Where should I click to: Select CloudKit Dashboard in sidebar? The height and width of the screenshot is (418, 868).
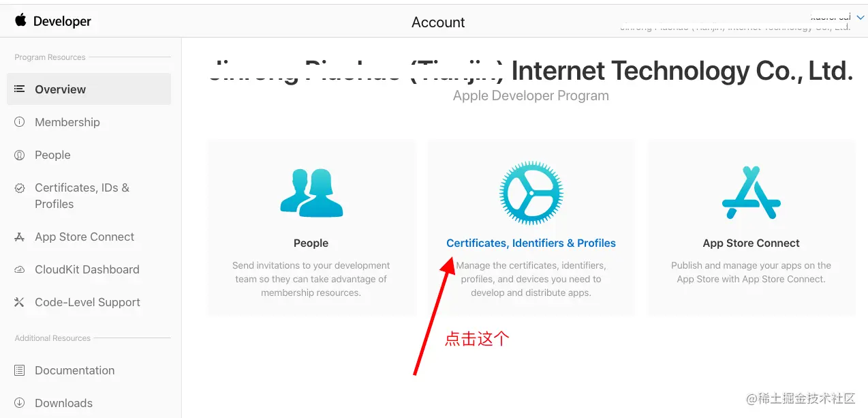click(89, 269)
